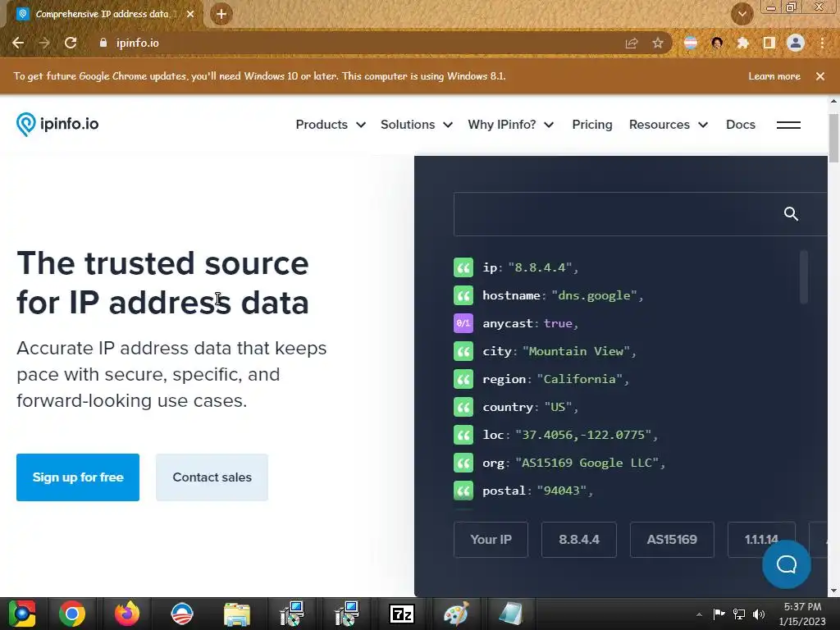Click the quote icon beside org field

(463, 463)
